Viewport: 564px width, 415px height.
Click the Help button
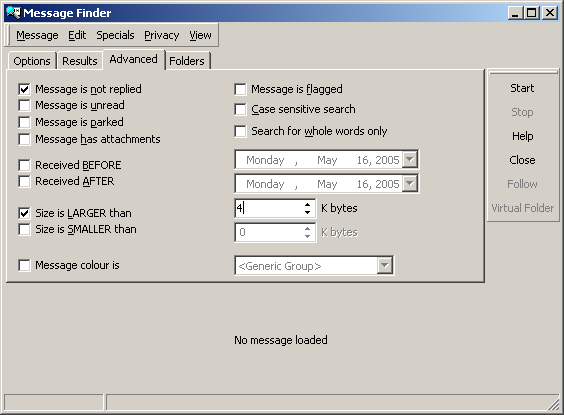(522, 136)
